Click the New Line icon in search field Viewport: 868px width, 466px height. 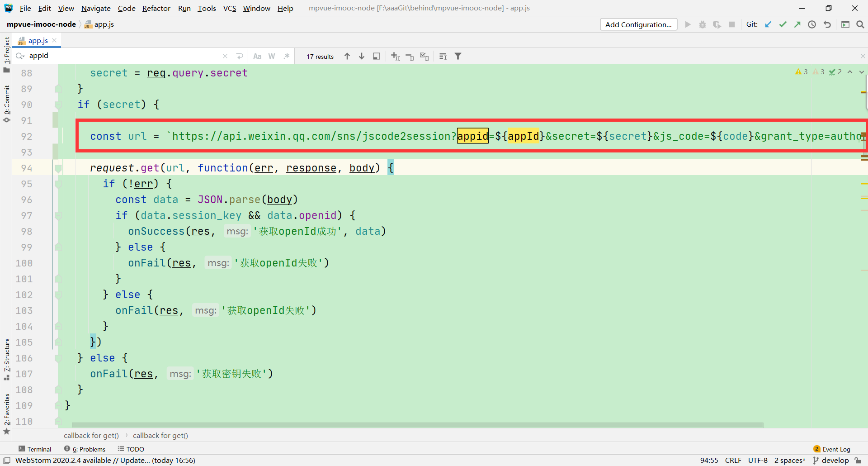240,56
